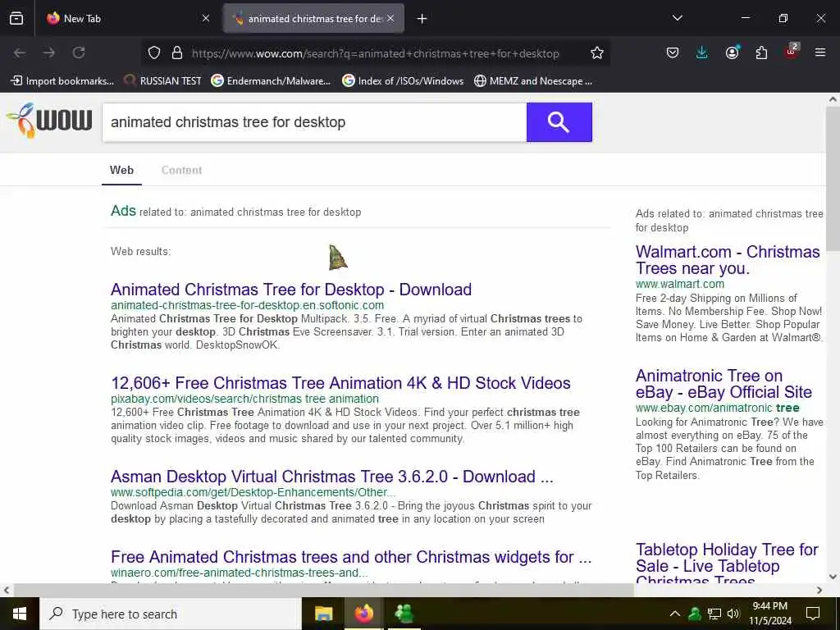Open Endermanch/Malware bookmark
Image resolution: width=840 pixels, height=630 pixels.
pyautogui.click(x=271, y=81)
